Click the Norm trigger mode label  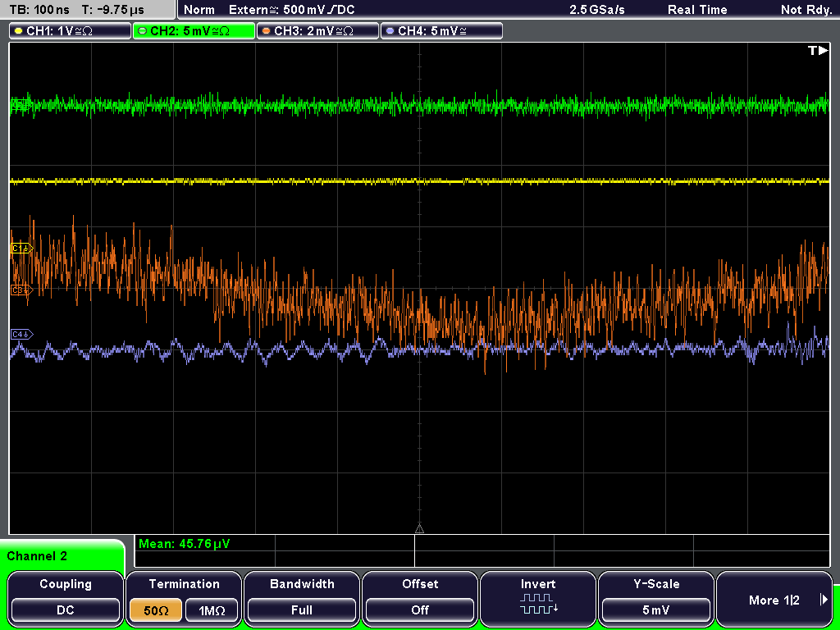(199, 10)
